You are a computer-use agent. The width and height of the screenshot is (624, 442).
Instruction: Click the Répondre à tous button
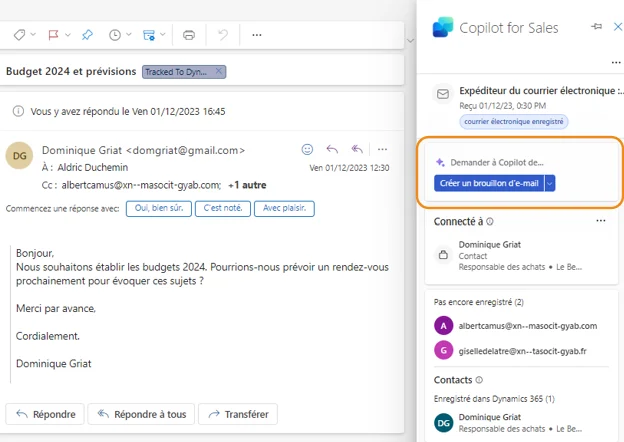click(141, 414)
